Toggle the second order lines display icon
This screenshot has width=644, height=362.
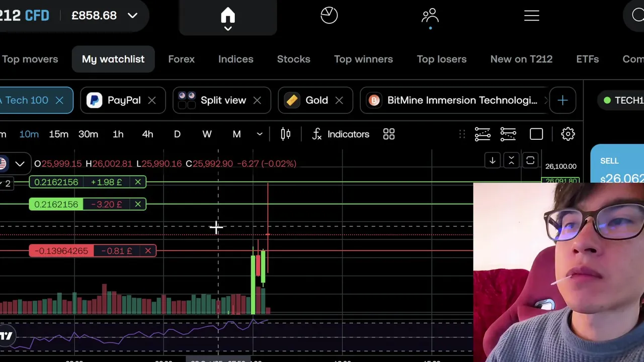click(x=508, y=134)
